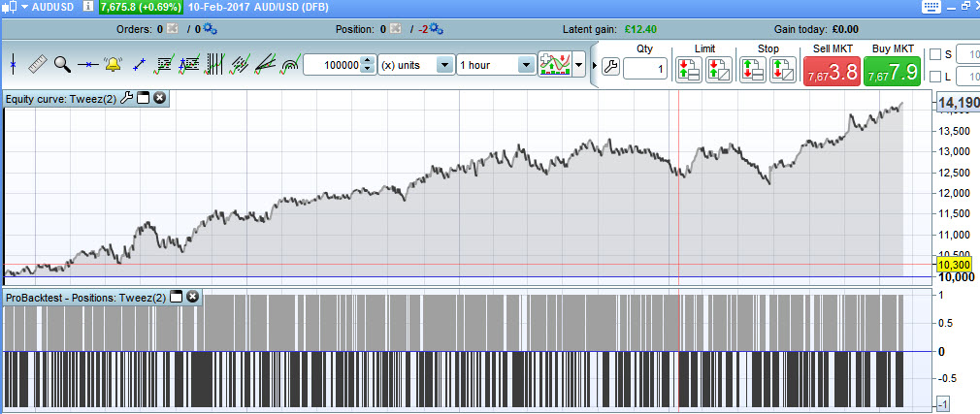980x414 pixels.
Task: Create an alert with the bell icon
Action: coord(114,64)
